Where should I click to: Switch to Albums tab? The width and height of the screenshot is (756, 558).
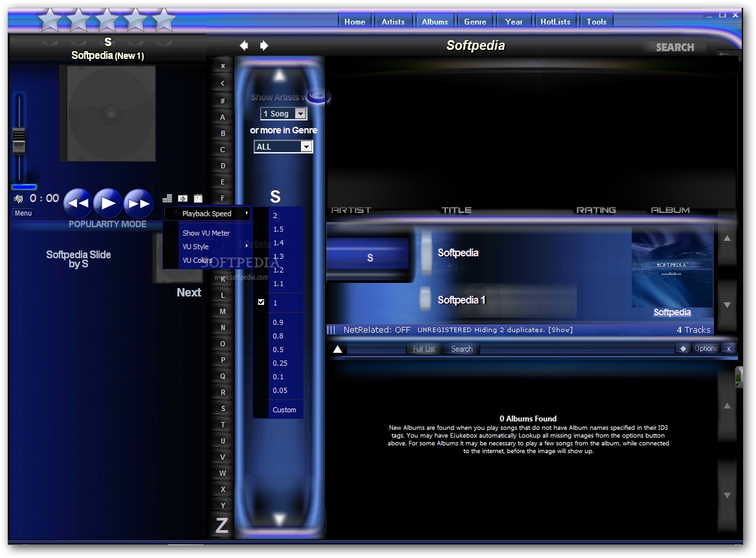435,22
